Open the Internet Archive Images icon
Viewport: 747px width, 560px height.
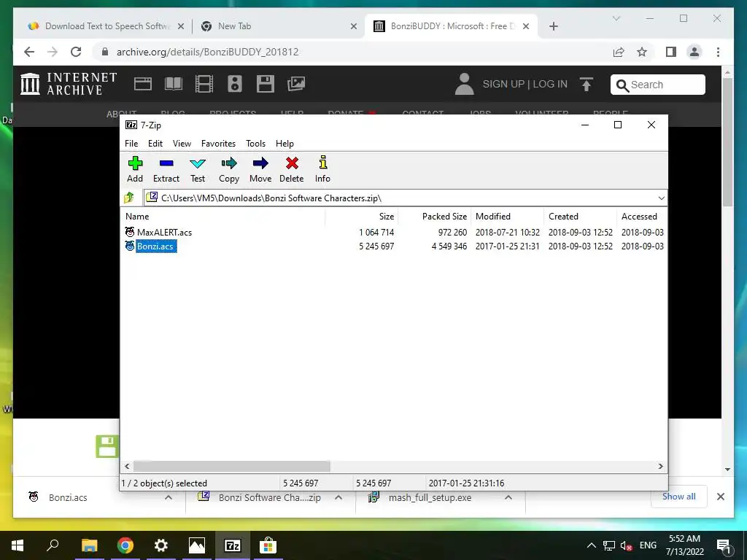296,84
